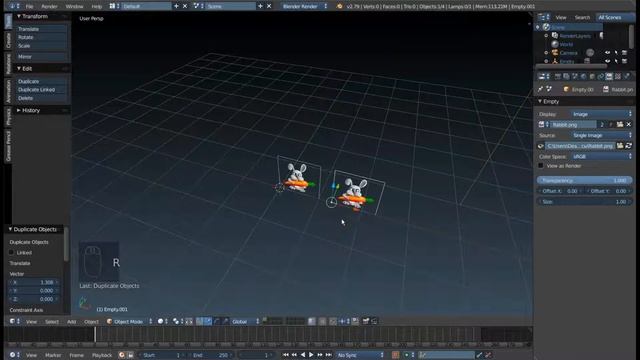This screenshot has width=640, height=360.
Task: Open the Color Space sRGB dropdown
Action: (x=602, y=157)
